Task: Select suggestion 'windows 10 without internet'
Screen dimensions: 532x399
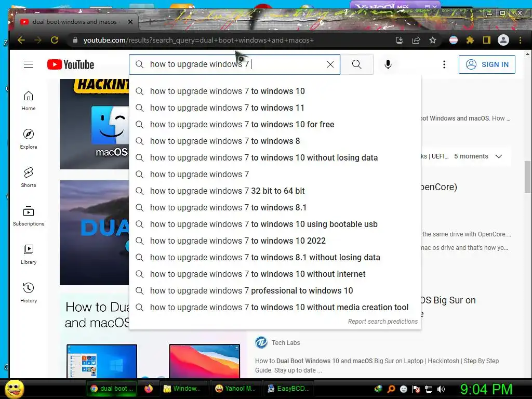Action: pos(275,274)
